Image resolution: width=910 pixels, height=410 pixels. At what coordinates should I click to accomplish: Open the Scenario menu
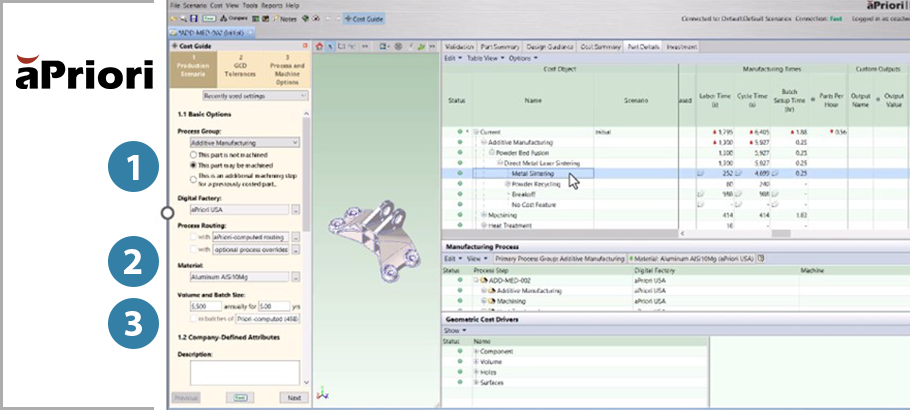pyautogui.click(x=195, y=5)
